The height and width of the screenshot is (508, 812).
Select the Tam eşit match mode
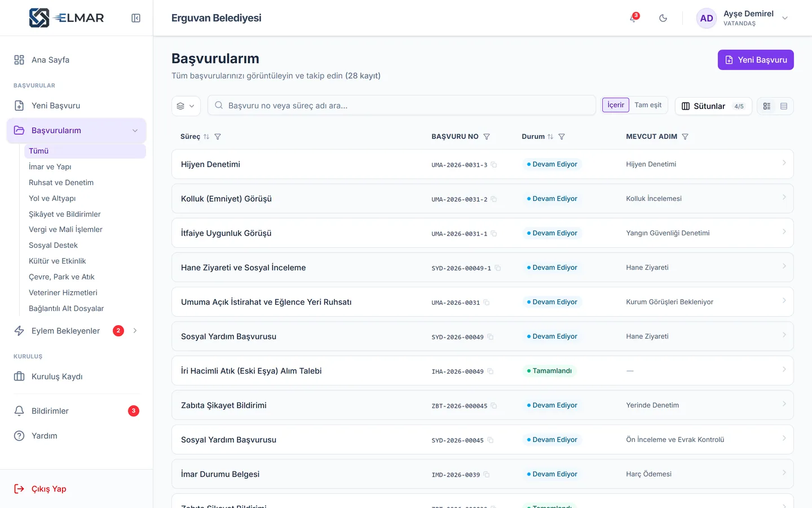pos(648,105)
